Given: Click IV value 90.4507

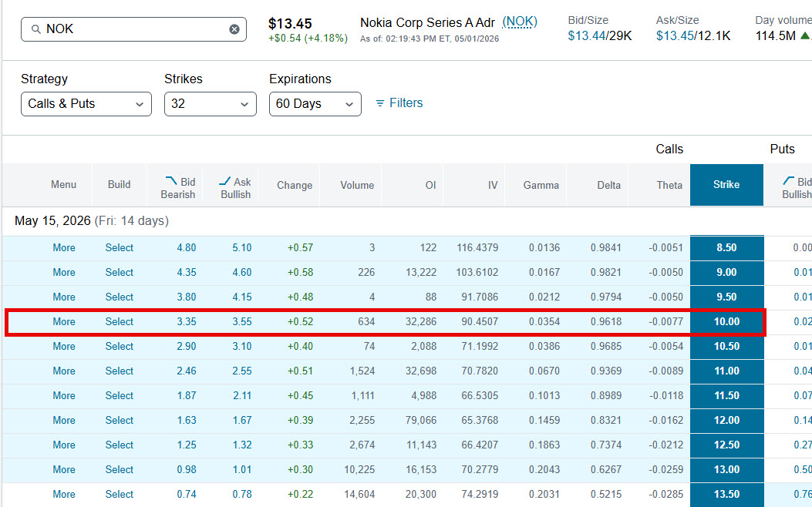Looking at the screenshot, I should [480, 322].
